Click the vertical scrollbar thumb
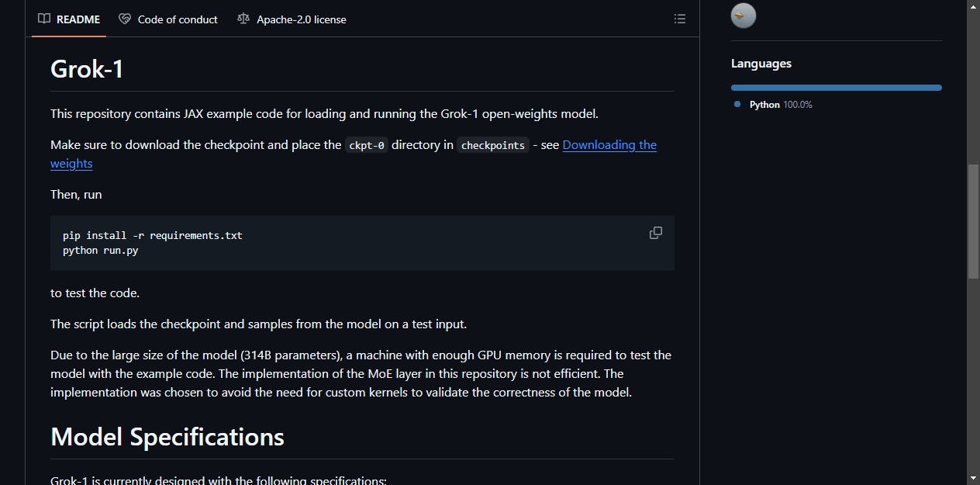The height and width of the screenshot is (485, 980). click(x=973, y=221)
